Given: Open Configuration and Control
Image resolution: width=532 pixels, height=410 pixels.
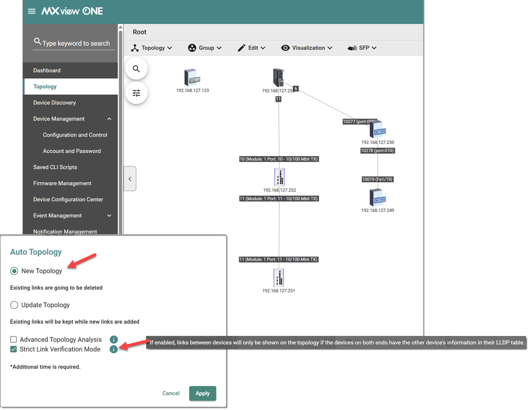Looking at the screenshot, I should 71,135.
